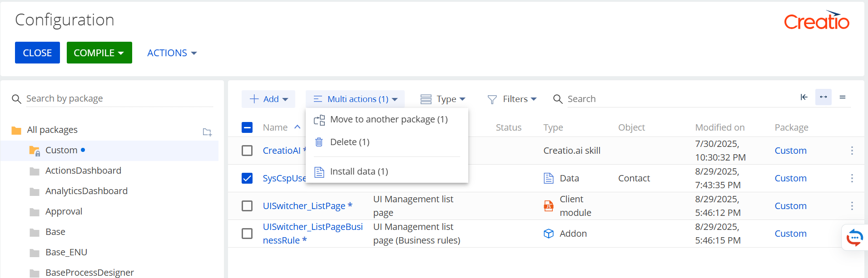Open three-dot menu for CreatioAI row
The image size is (868, 278).
click(852, 151)
